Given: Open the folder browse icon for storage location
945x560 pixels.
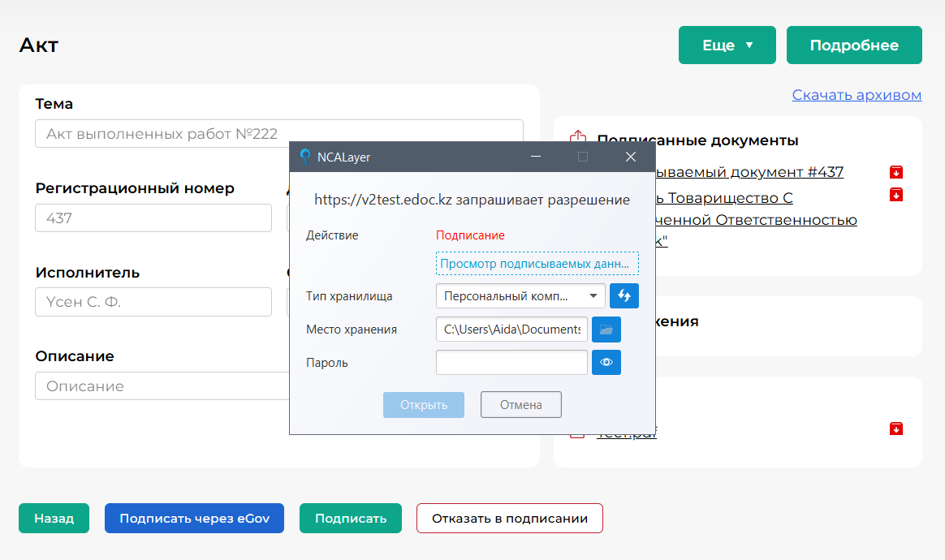Looking at the screenshot, I should (606, 329).
